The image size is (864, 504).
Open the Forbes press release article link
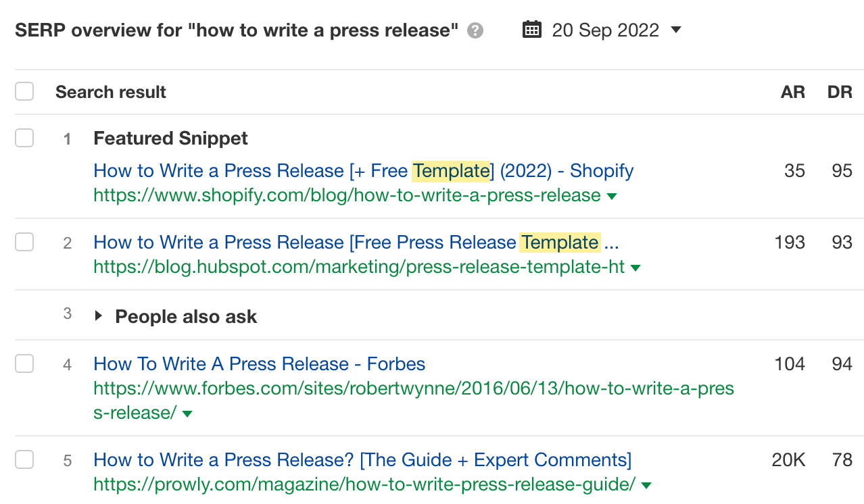[259, 363]
